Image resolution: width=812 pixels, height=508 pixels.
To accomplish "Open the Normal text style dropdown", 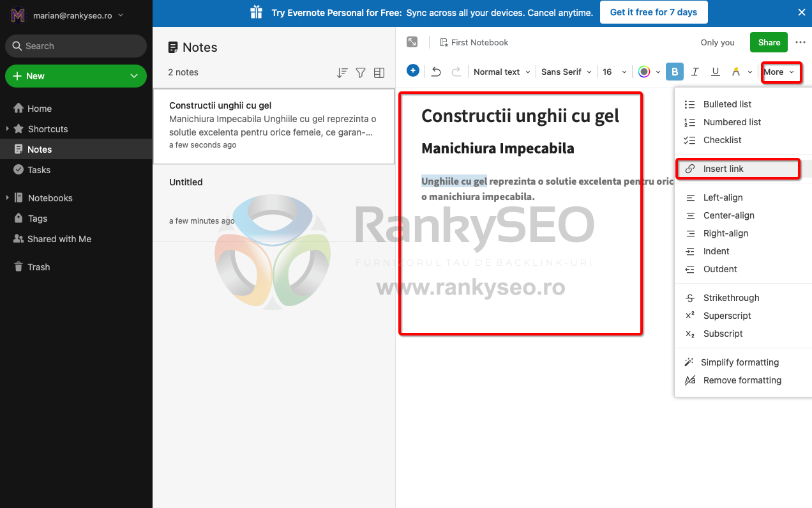I will tap(502, 72).
